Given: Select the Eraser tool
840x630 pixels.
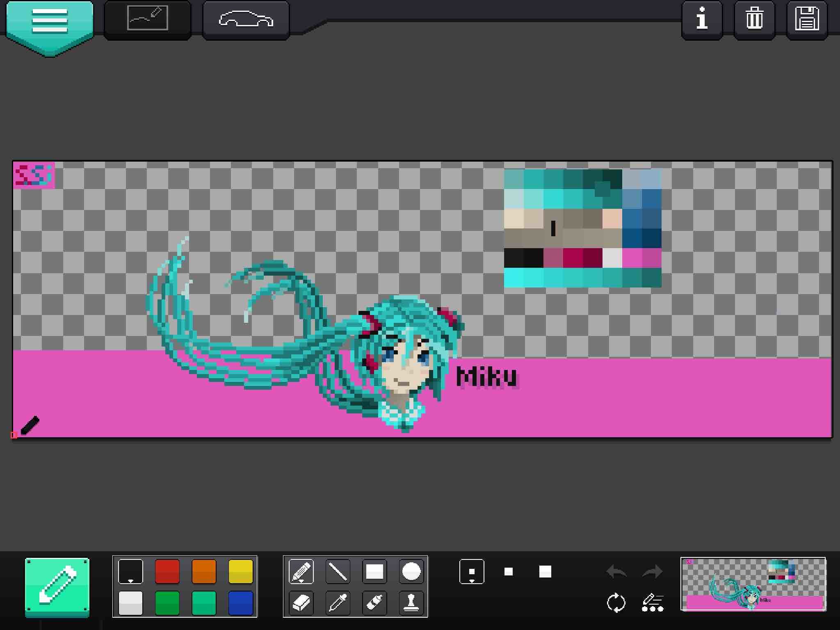Looking at the screenshot, I should 301,603.
